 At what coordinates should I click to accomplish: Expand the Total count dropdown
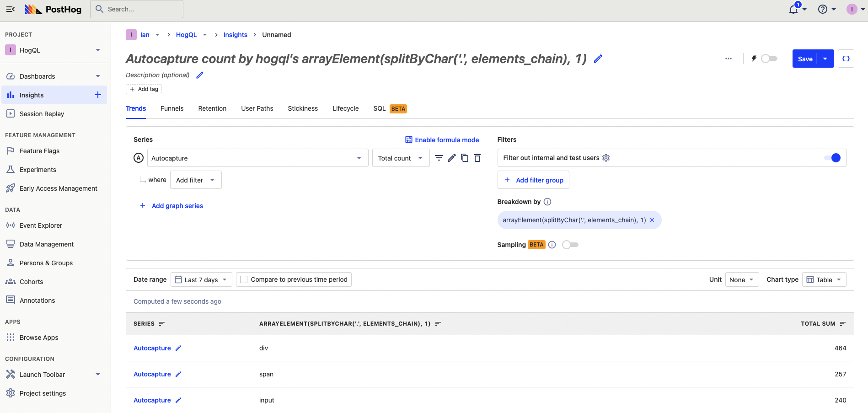tap(401, 158)
